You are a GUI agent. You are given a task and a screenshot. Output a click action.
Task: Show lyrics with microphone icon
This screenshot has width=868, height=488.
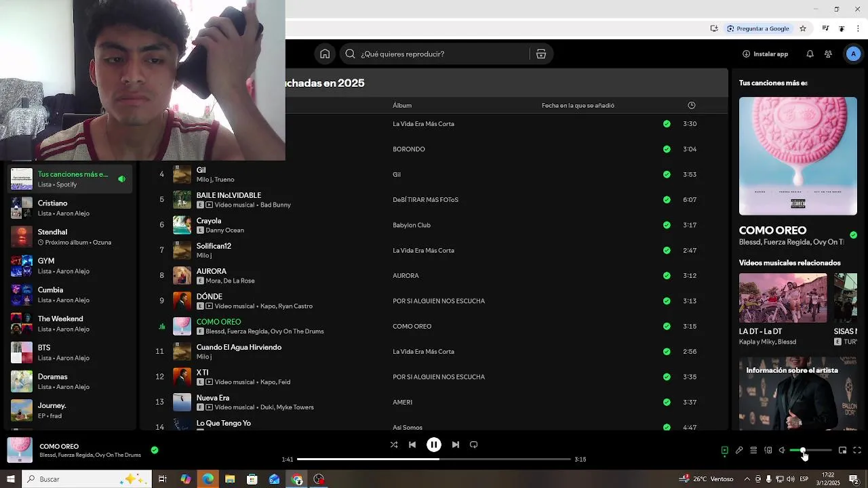(739, 450)
